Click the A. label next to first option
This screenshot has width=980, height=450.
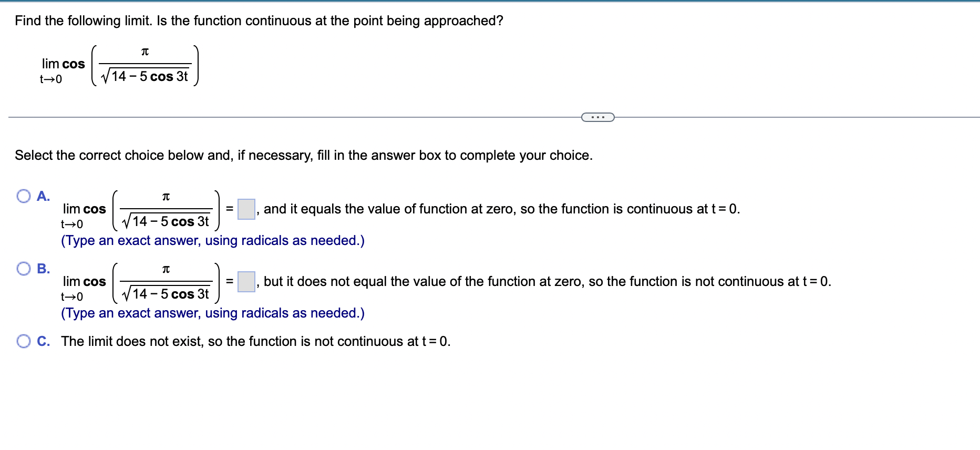[x=43, y=196]
